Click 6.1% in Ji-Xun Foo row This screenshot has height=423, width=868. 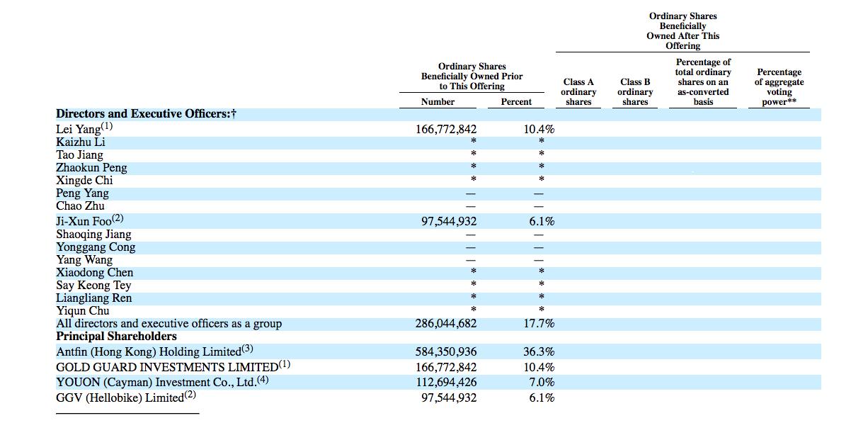point(542,221)
